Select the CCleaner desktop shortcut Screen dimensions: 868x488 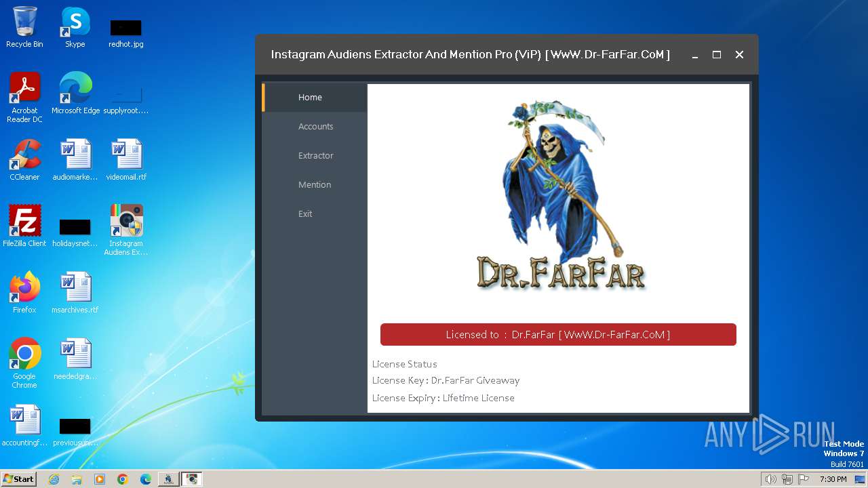coord(24,161)
